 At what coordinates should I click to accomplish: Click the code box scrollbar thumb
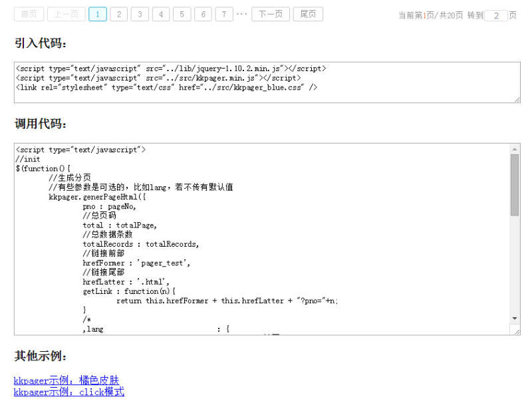click(x=515, y=185)
